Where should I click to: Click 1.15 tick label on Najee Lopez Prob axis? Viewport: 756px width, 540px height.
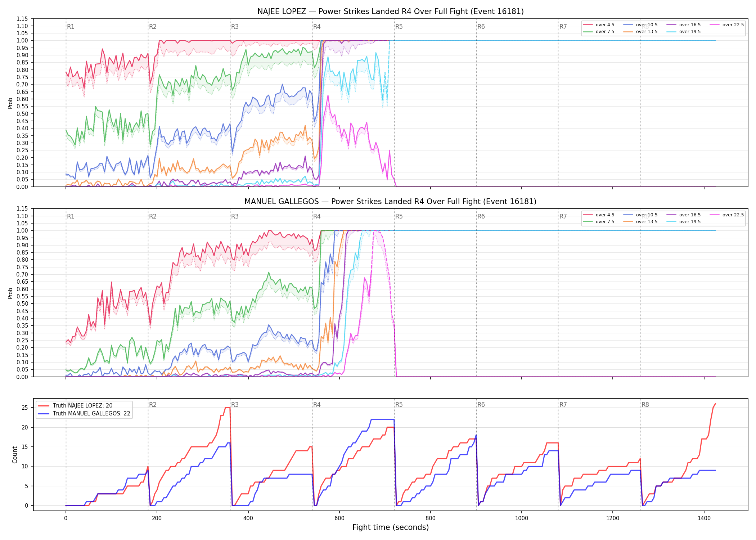[22, 19]
